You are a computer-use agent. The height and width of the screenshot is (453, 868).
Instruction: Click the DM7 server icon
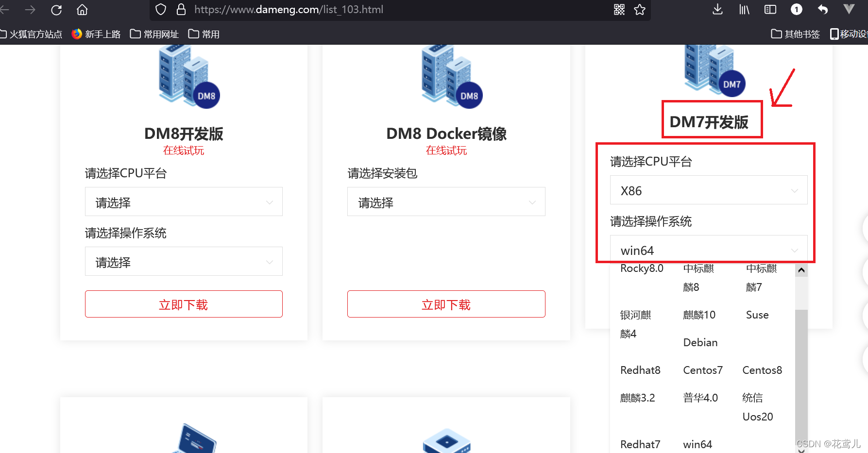pyautogui.click(x=715, y=70)
